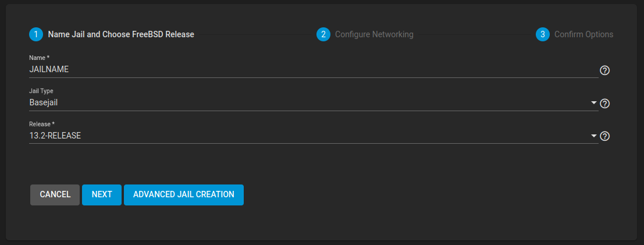Click the Jail Type dropdown arrow
The image size is (644, 245).
[594, 103]
